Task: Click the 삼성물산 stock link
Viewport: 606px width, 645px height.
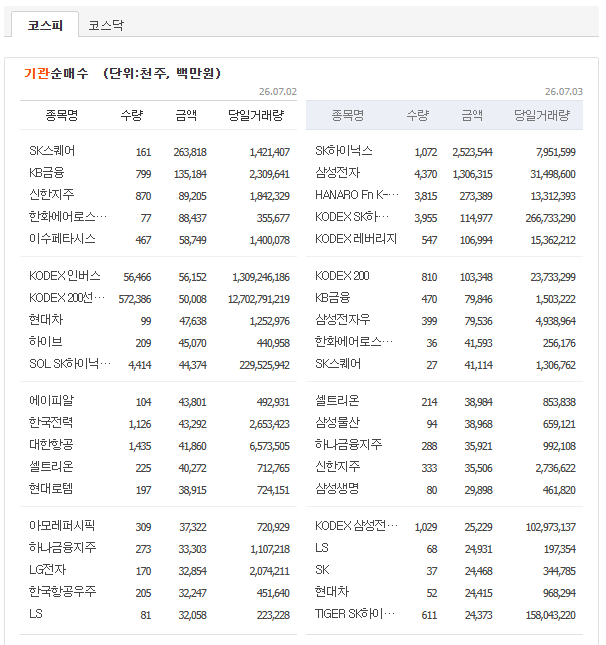Action: pos(337,422)
